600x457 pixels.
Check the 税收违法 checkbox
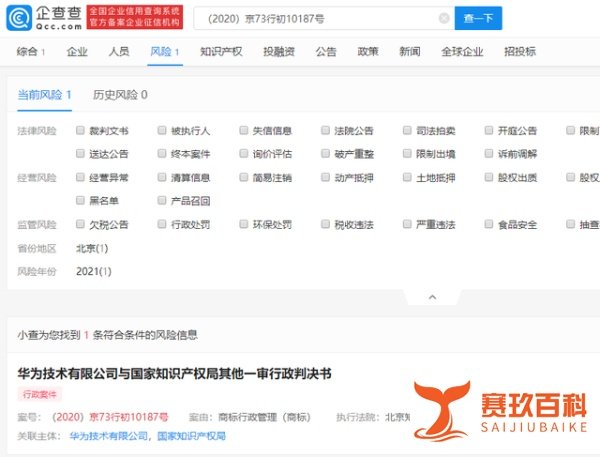(325, 224)
